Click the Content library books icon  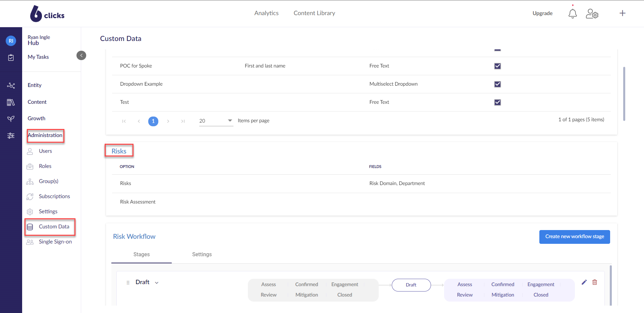[11, 102]
